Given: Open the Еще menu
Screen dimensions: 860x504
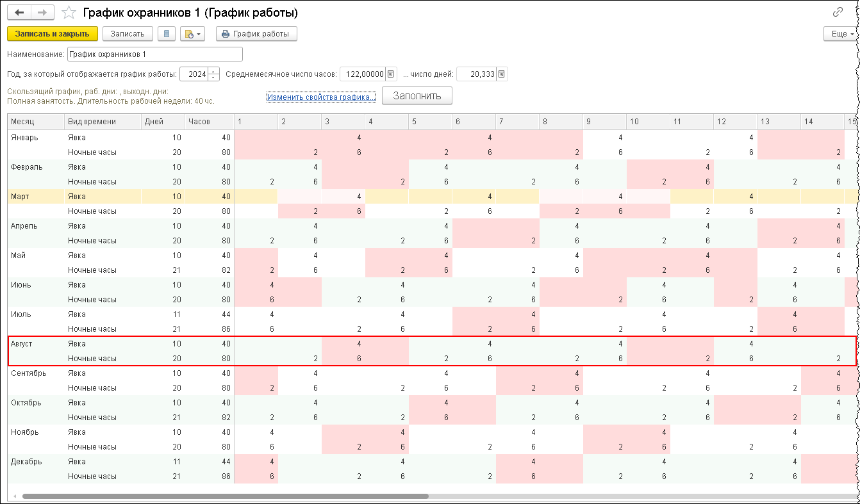Looking at the screenshot, I should 842,34.
